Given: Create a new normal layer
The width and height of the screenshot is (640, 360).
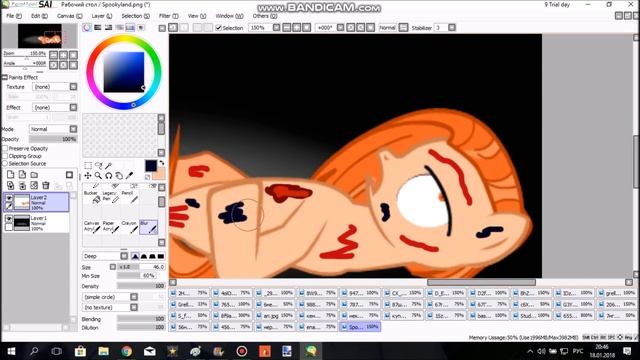Looking at the screenshot, I should (10, 175).
